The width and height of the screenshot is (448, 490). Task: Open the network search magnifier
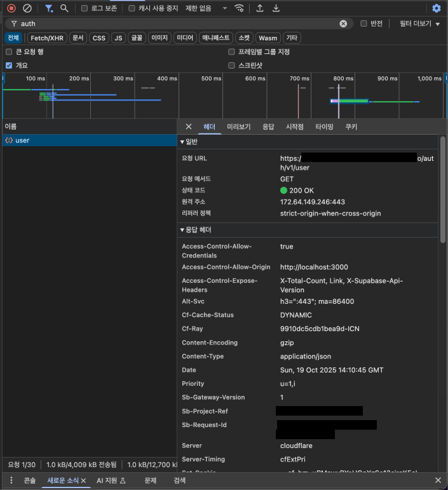click(64, 8)
